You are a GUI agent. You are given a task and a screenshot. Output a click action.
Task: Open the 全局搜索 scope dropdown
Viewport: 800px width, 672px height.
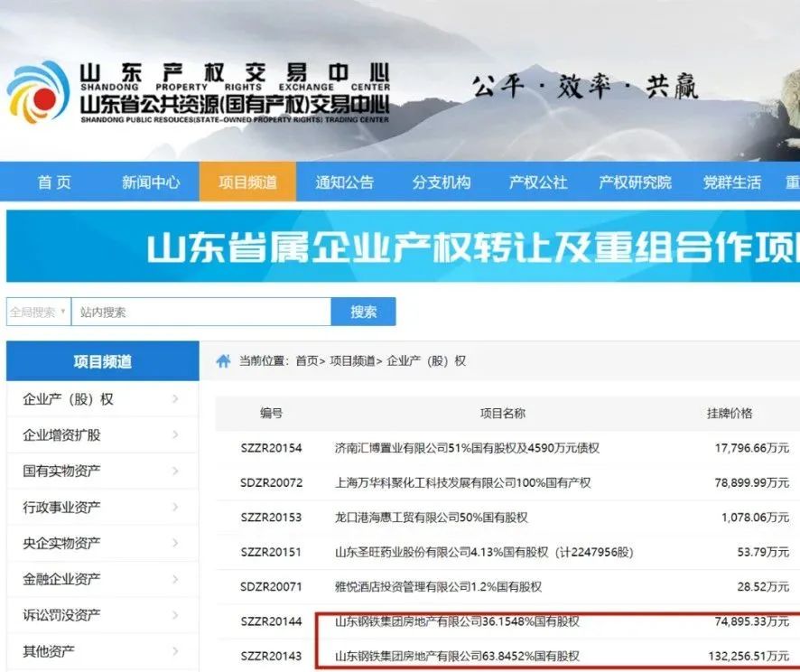pos(38,312)
